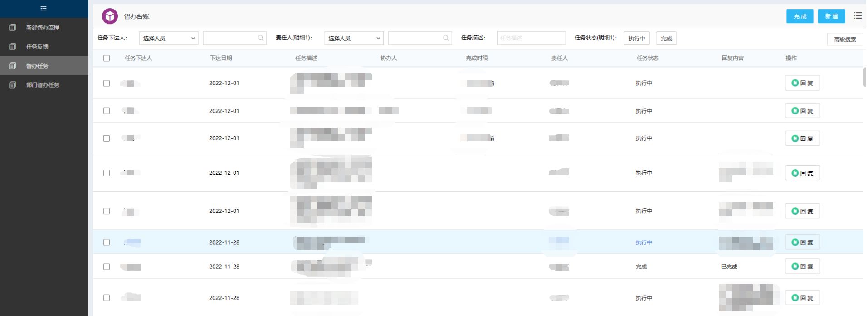The height and width of the screenshot is (316, 868).
Task: Open the list view icon at top right
Action: click(858, 16)
